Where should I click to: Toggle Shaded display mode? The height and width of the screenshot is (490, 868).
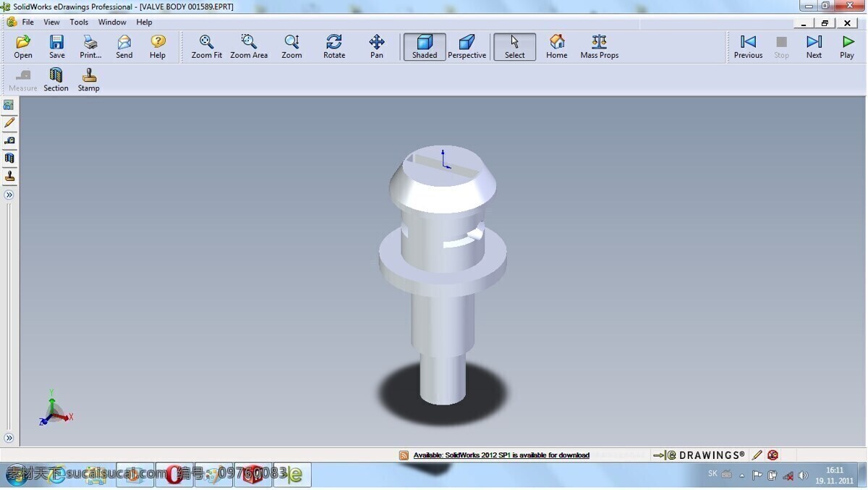425,46
